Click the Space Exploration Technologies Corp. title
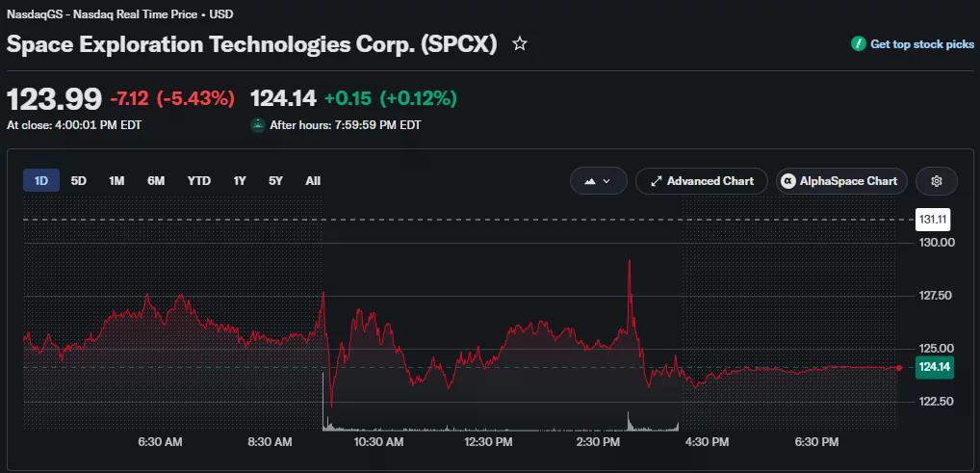 252,44
